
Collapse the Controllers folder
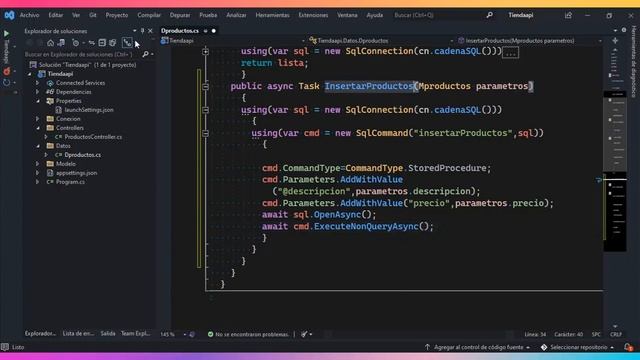click(38, 128)
